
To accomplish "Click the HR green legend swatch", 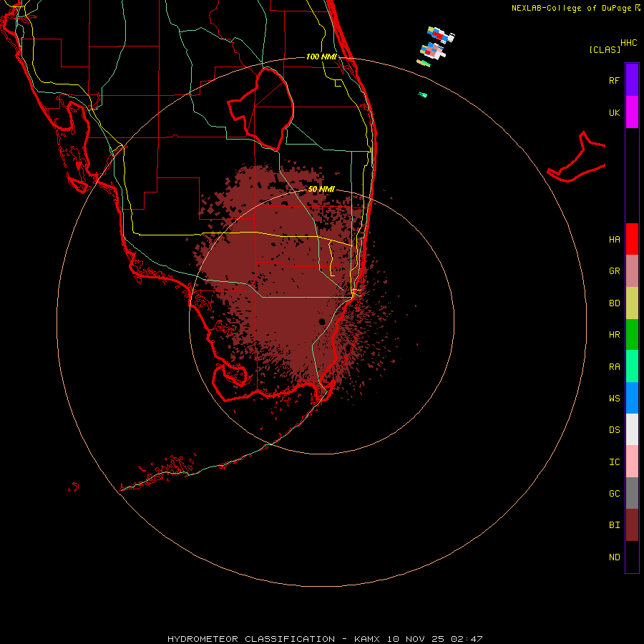I will (x=632, y=335).
